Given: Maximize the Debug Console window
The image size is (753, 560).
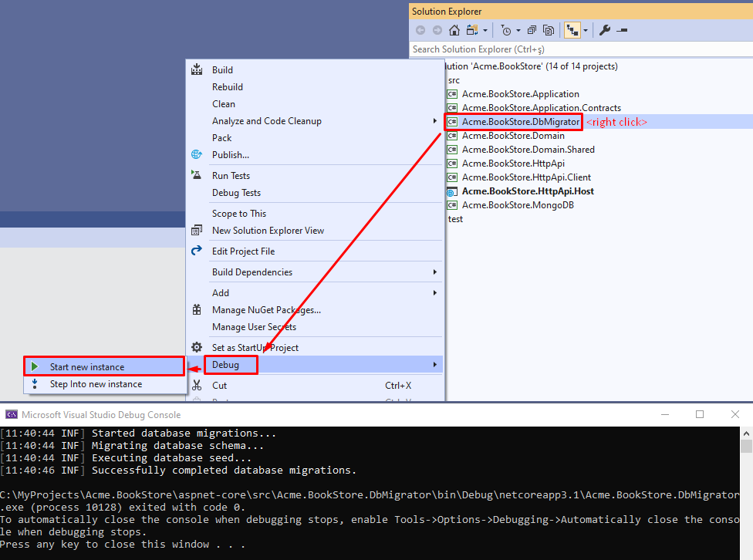Looking at the screenshot, I should 700,414.
